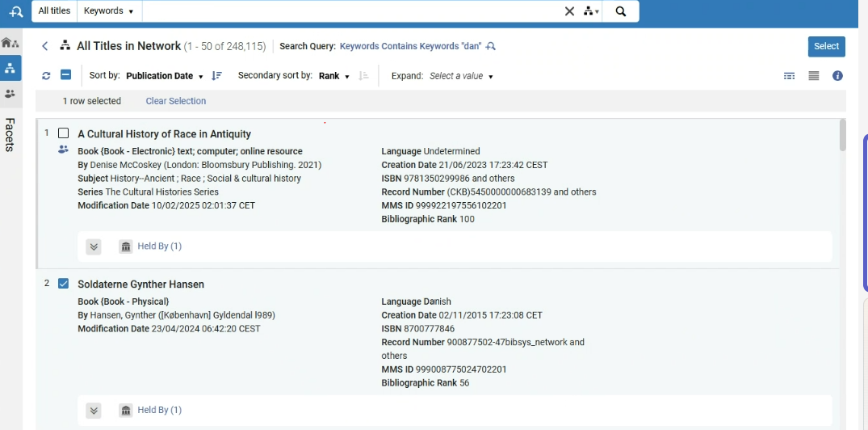Click the results vertical scrollbar thumb
The height and width of the screenshot is (430, 868).
pos(842,135)
